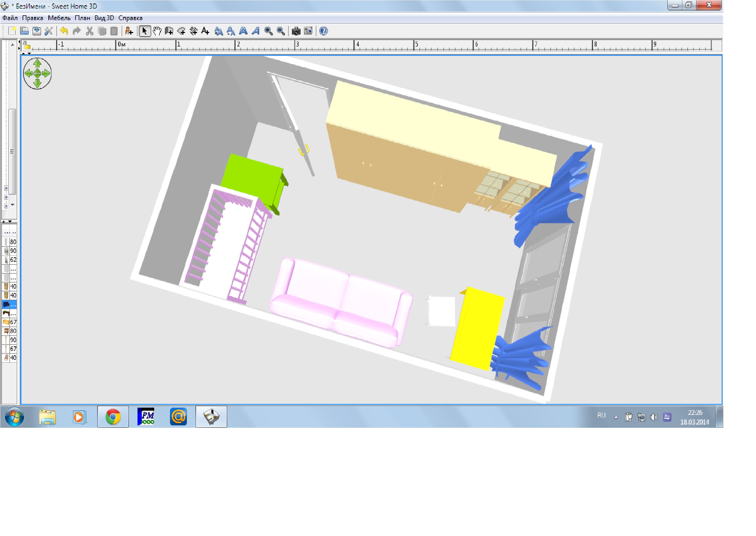
Task: Expand the lowest catalog tree plus node
Action: coord(6,206)
